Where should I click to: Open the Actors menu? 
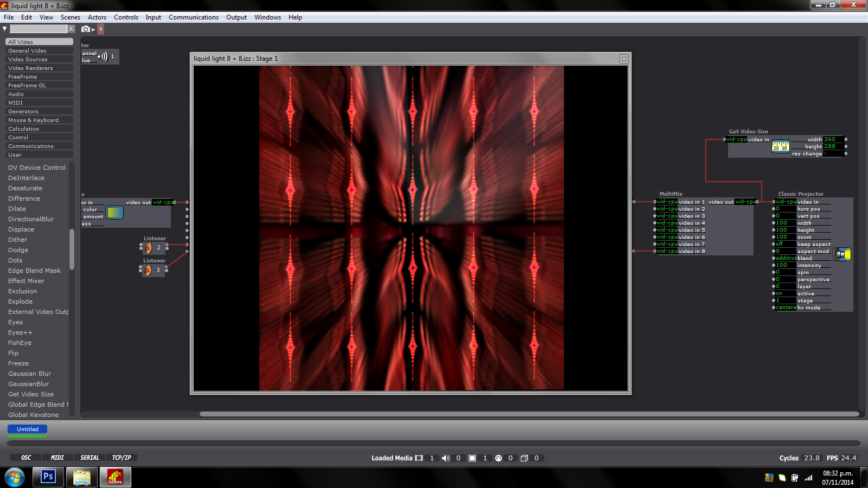click(x=97, y=17)
